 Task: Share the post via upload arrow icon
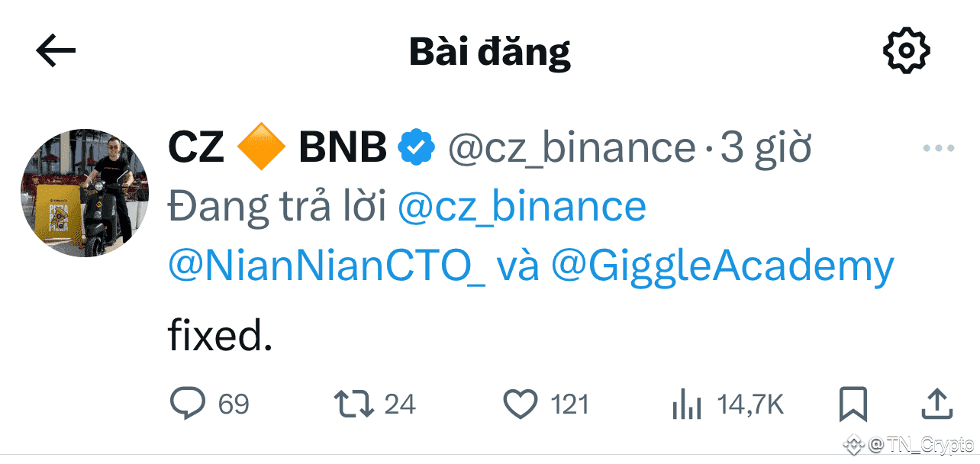click(x=936, y=403)
